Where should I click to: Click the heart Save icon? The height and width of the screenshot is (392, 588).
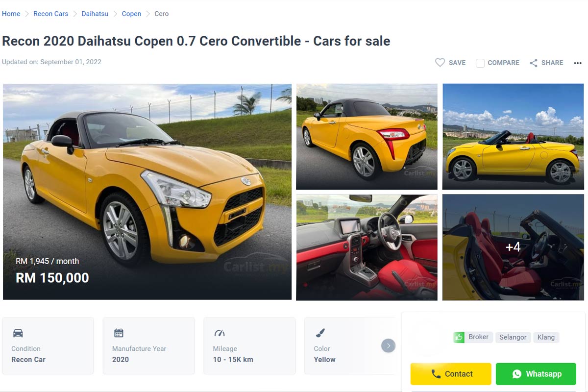tap(440, 63)
